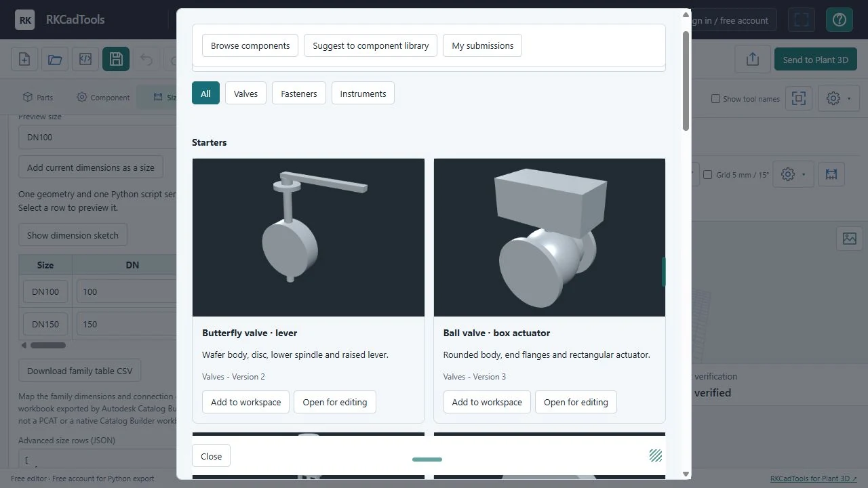The image size is (868, 488).
Task: Click the export share icon
Action: [x=753, y=59]
